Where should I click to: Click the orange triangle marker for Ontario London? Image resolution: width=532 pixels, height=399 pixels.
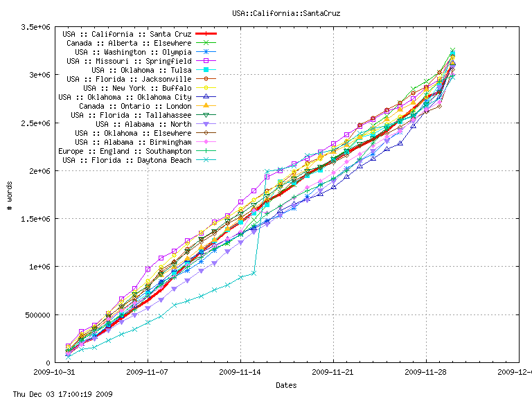(206, 106)
